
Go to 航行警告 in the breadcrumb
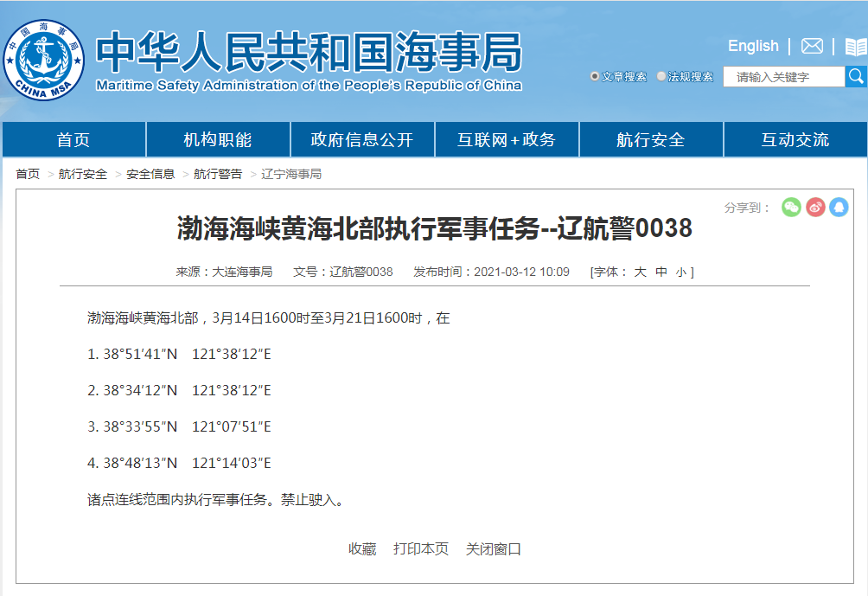[218, 175]
